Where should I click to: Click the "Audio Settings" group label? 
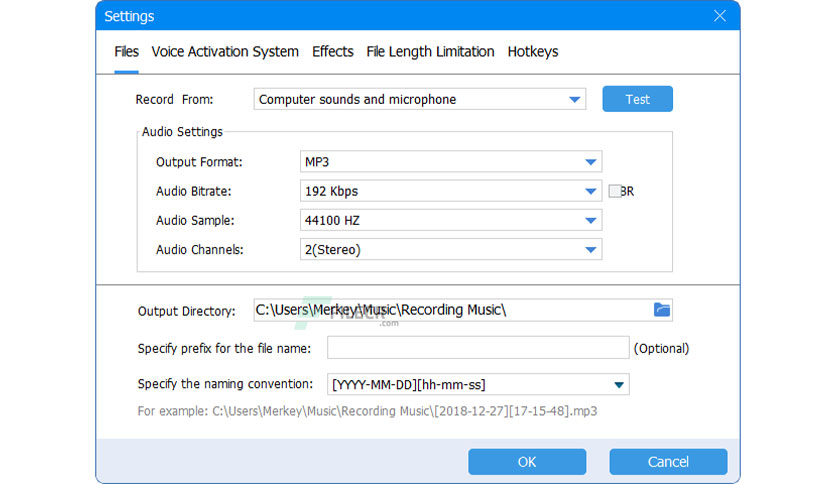(182, 132)
